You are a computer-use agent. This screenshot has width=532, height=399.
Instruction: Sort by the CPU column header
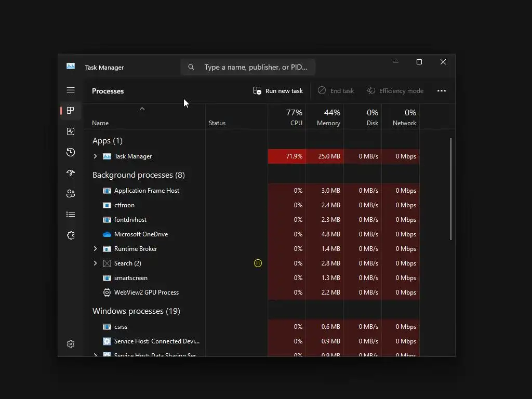[287, 117]
